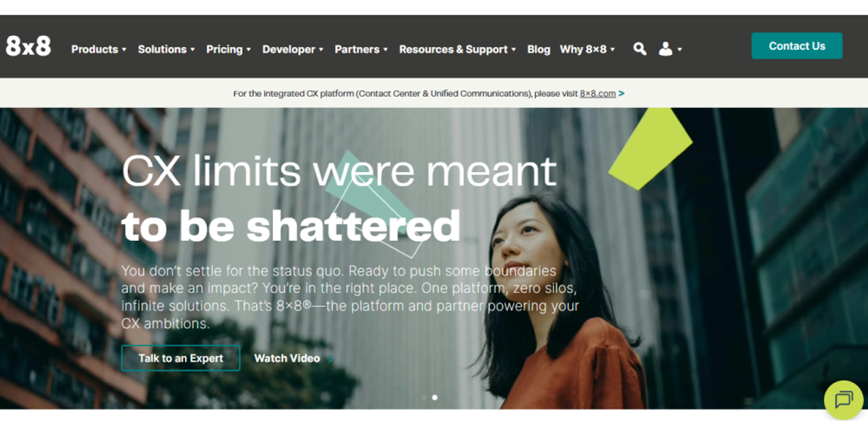Expand the Developer menu

(293, 49)
